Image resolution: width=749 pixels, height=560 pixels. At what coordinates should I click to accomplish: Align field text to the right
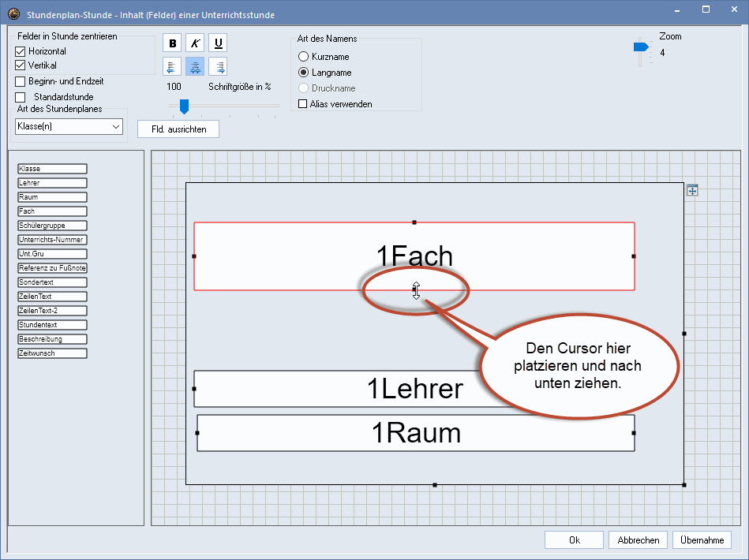[218, 66]
